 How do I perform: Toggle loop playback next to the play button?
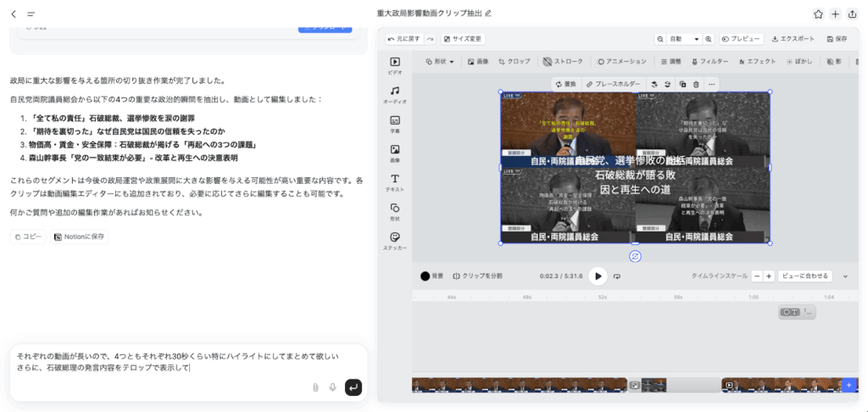click(x=617, y=276)
